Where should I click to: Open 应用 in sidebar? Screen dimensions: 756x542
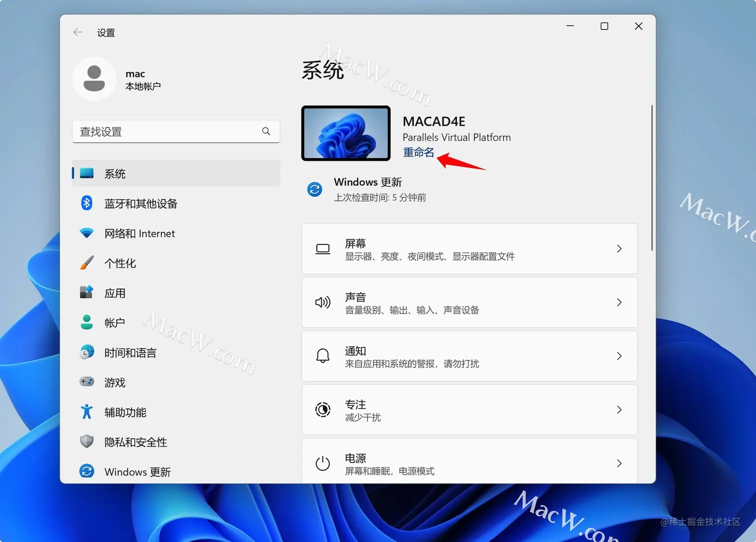coord(176,293)
